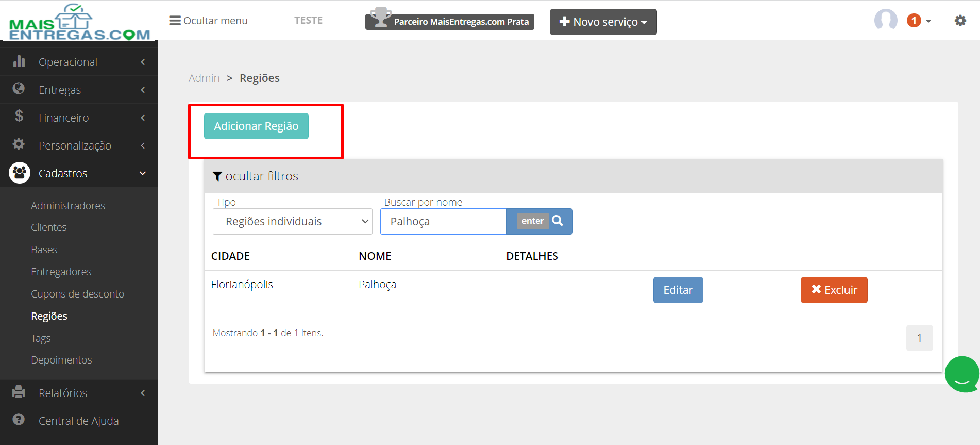Click the Cadastros people icon
This screenshot has width=980, height=445.
(20, 173)
